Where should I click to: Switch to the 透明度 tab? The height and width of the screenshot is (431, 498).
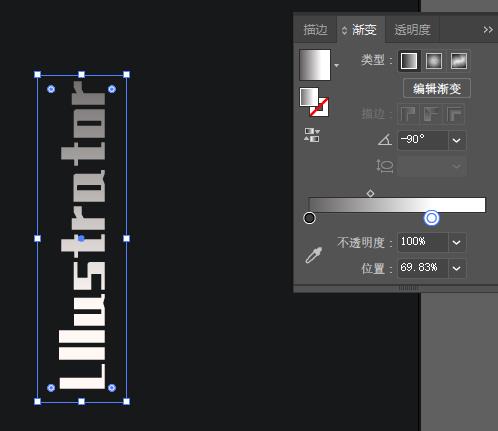tap(412, 30)
